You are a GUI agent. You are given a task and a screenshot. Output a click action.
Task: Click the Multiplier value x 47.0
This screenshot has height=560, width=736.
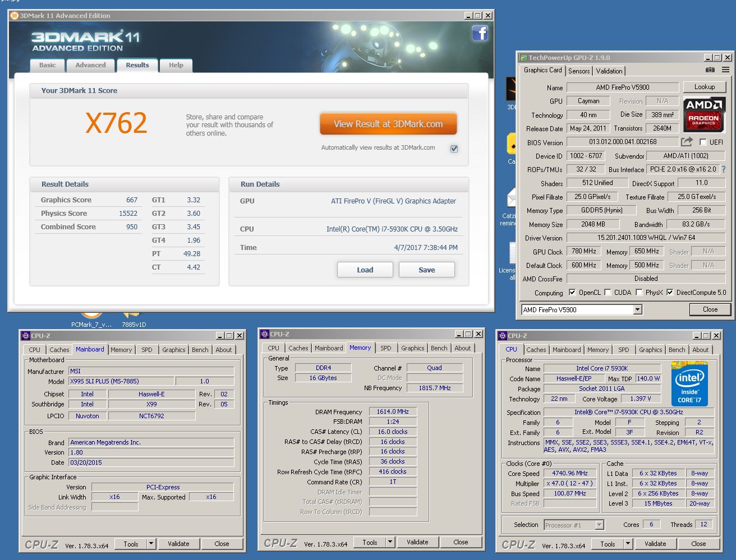coord(571,483)
